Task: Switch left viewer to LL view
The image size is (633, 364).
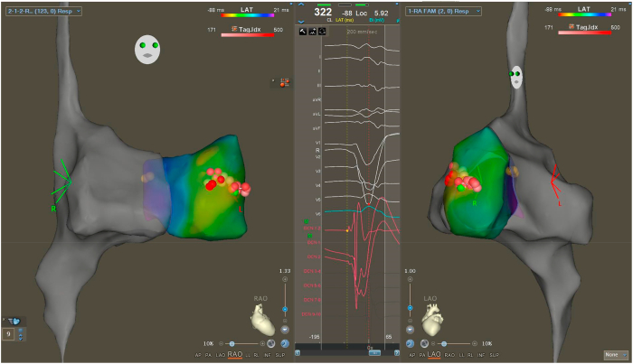Action: (x=248, y=355)
